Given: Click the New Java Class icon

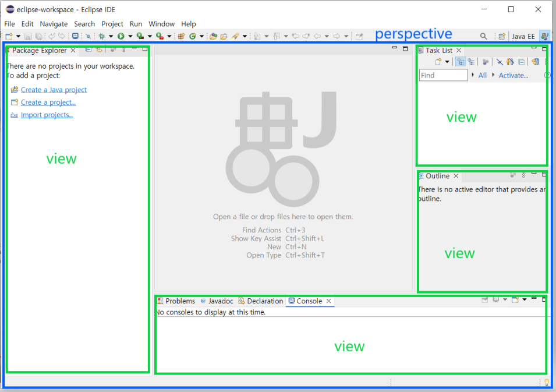Looking at the screenshot, I should [193, 36].
